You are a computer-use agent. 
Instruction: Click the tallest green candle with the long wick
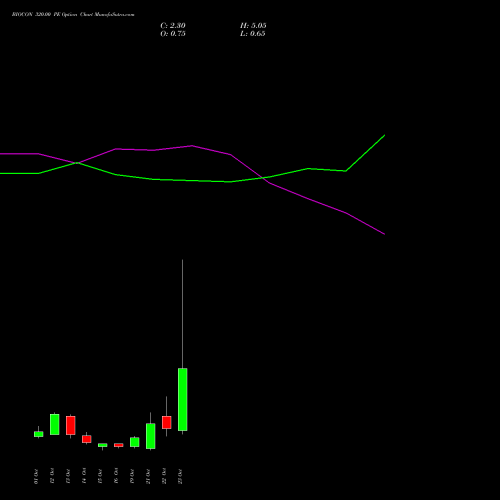click(182, 399)
